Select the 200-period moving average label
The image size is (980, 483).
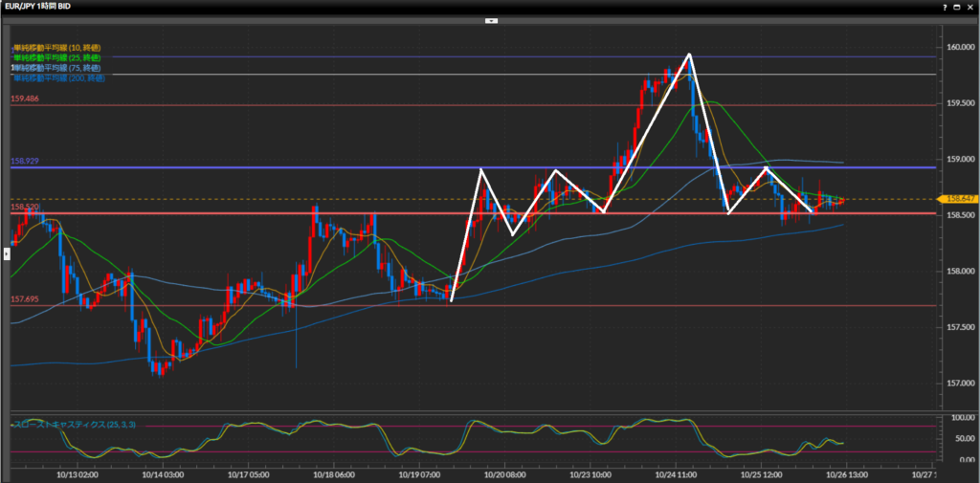[x=59, y=77]
